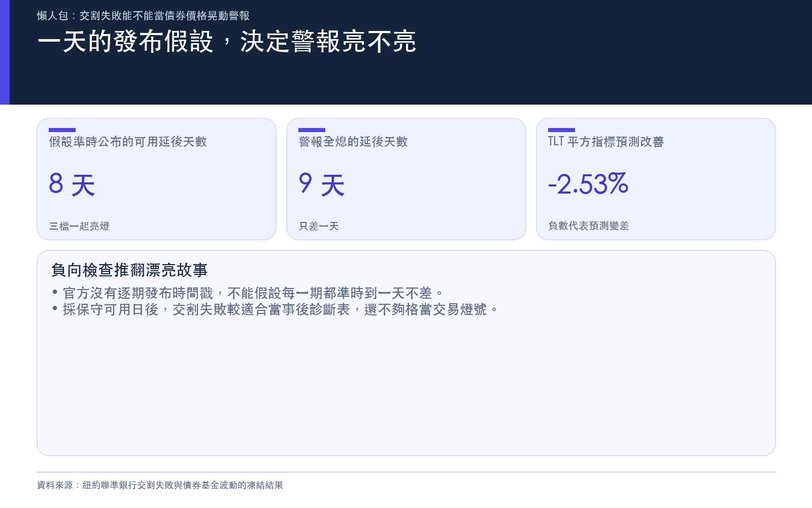The height and width of the screenshot is (508, 812).
Task: Select the bullet starting with 官方沒有逐期發布時間戳
Action: pyautogui.click(x=248, y=293)
